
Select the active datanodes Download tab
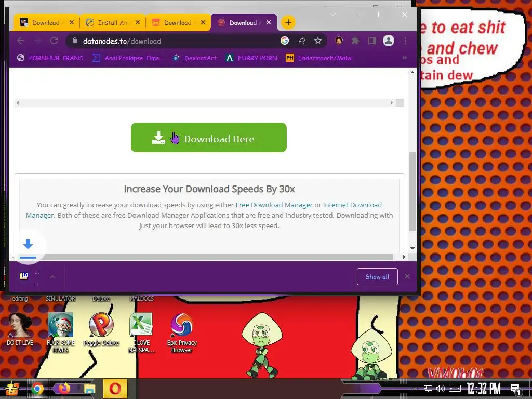point(243,23)
